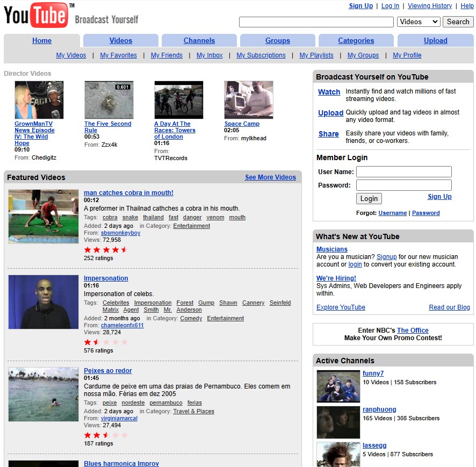This screenshot has height=467, width=476.
Task: Switch to the Videos tab
Action: (120, 40)
